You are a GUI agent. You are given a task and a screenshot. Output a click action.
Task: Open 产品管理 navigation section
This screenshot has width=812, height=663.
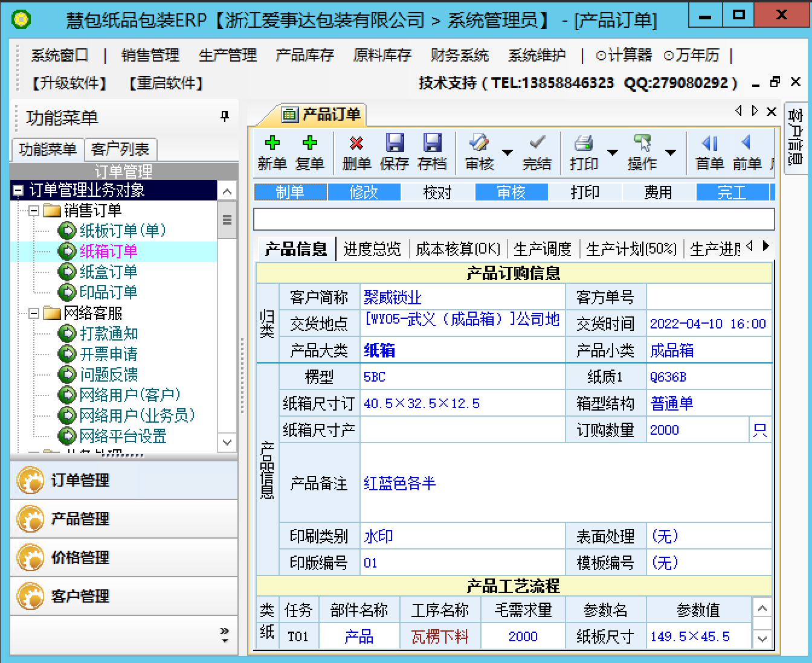[124, 519]
